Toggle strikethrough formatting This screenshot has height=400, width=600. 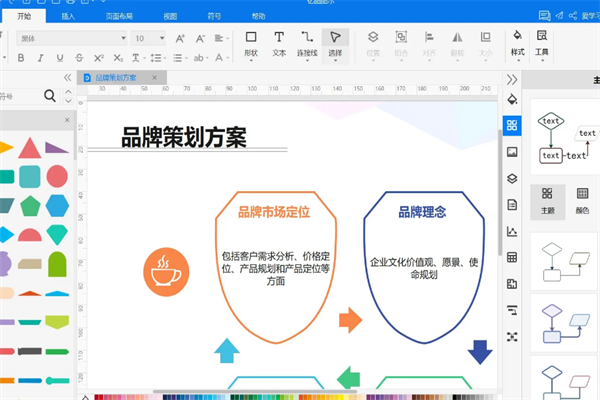[x=79, y=58]
